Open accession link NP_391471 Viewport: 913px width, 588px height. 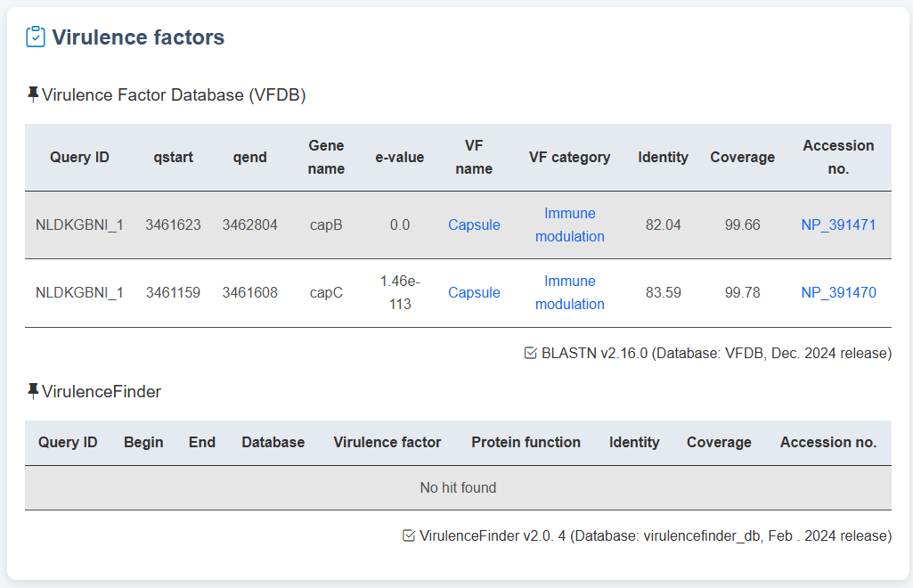(838, 225)
